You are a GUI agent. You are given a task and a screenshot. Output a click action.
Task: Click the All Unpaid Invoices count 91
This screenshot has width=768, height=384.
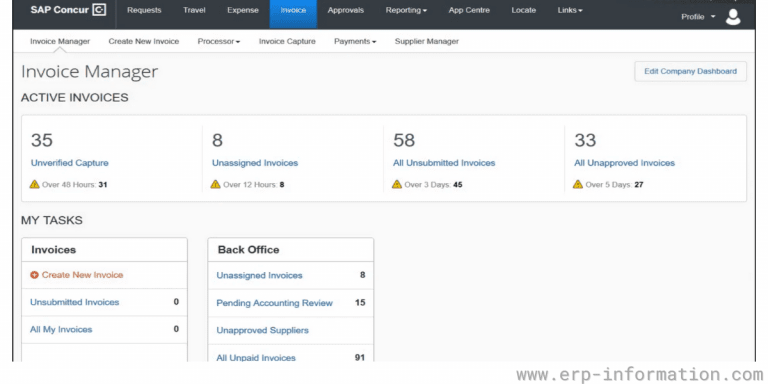pyautogui.click(x=360, y=358)
